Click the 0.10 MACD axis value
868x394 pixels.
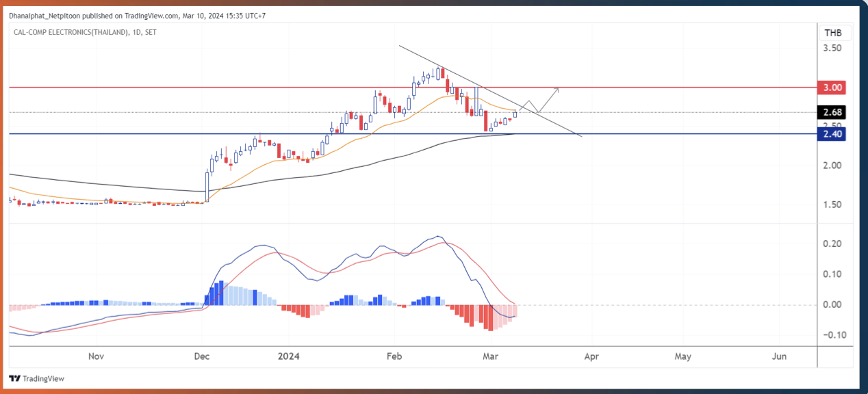pos(832,274)
